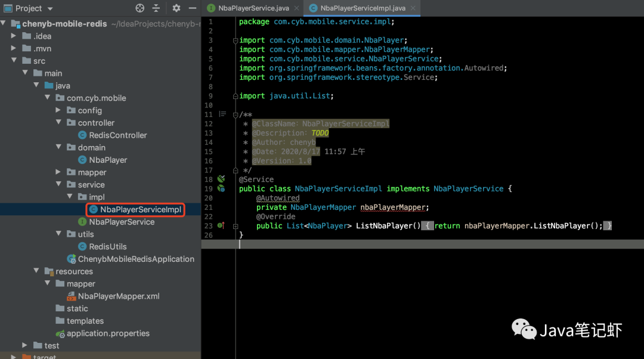Expand the config folder
Image resolution: width=644 pixels, height=359 pixels.
pos(58,110)
